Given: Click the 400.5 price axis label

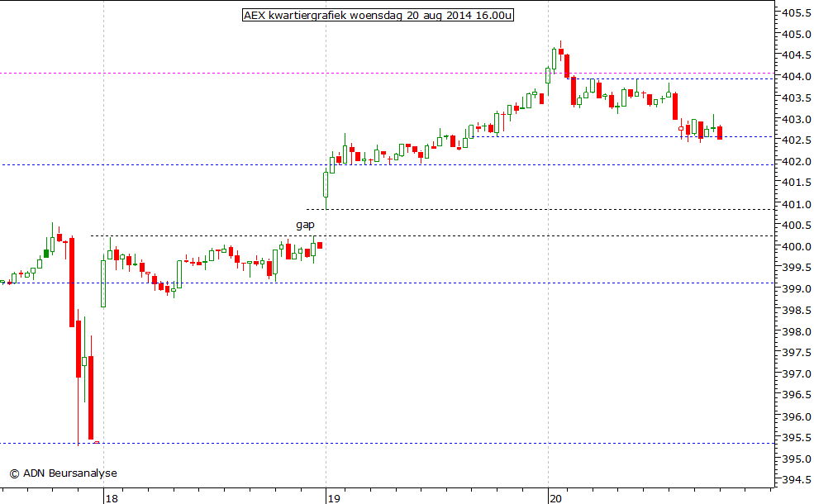Looking at the screenshot, I should point(796,226).
